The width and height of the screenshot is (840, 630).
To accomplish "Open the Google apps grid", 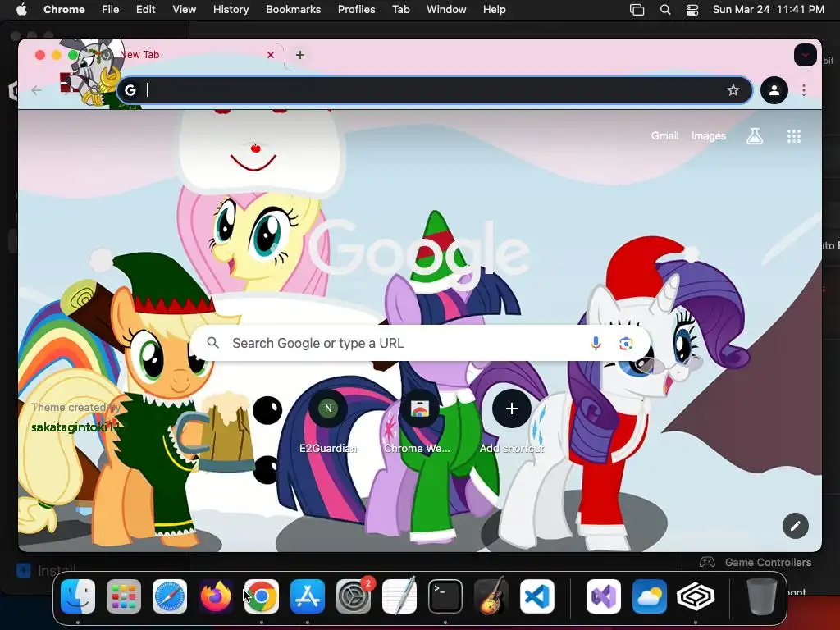I will [x=794, y=136].
